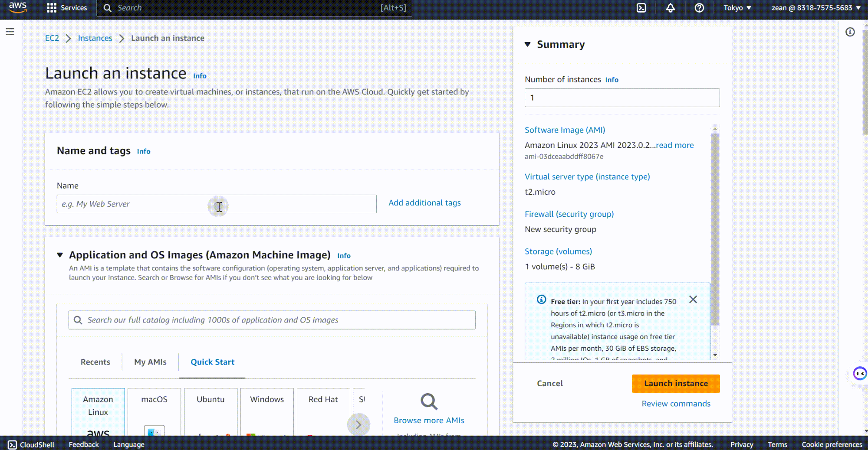Click the AWS logo home icon
Screen dimensions: 868x450
pyautogui.click(x=18, y=8)
